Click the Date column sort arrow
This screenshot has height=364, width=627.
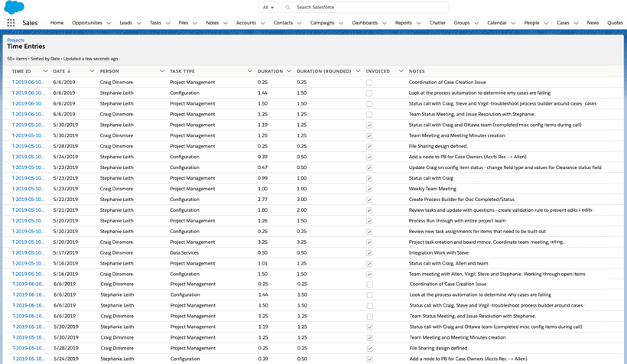(x=70, y=71)
